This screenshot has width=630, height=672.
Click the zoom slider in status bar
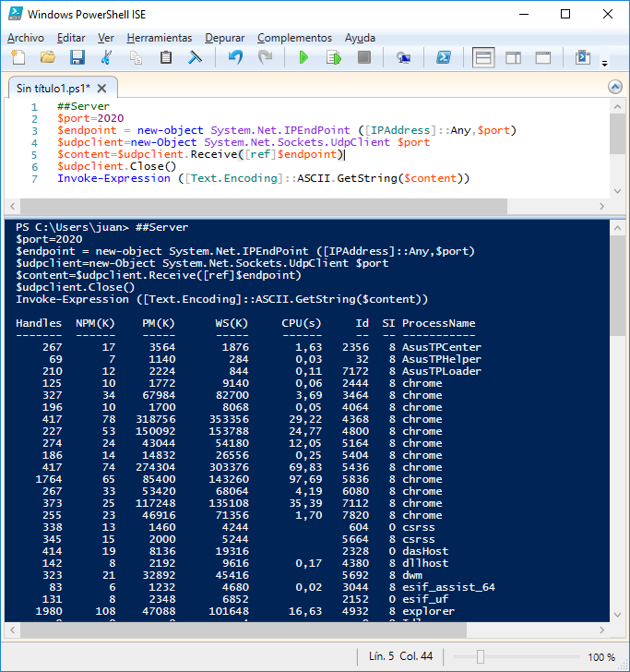[480, 656]
